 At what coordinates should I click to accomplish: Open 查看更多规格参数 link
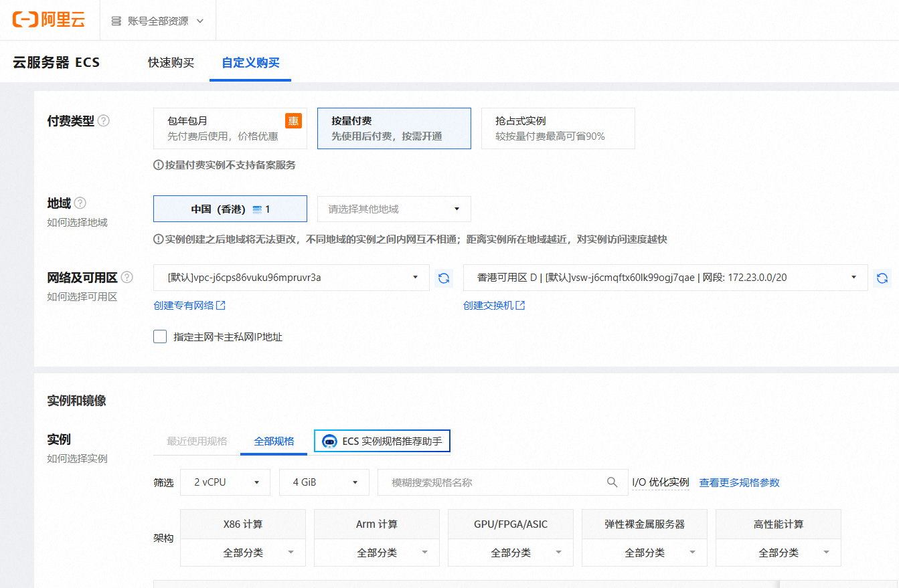739,482
